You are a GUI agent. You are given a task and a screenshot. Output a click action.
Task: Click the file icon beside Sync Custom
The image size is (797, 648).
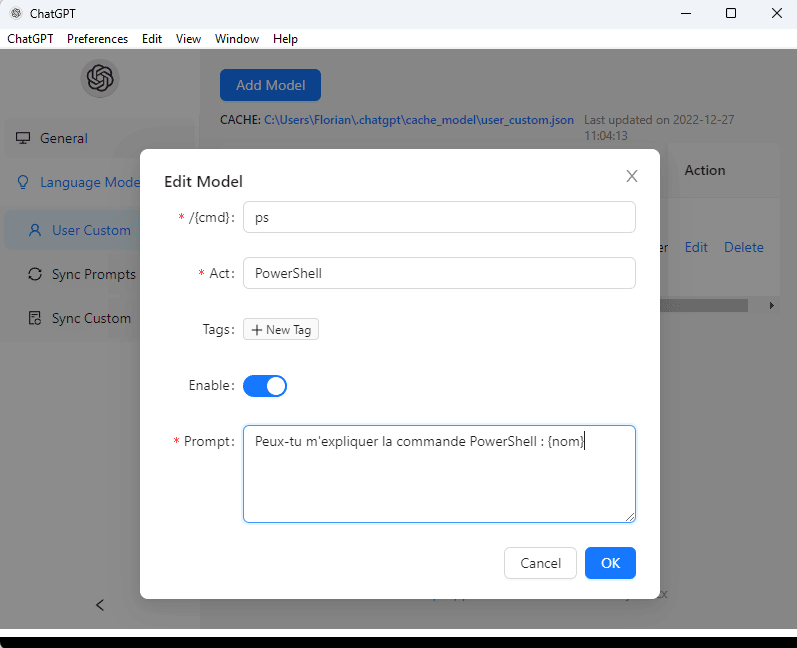coord(35,318)
